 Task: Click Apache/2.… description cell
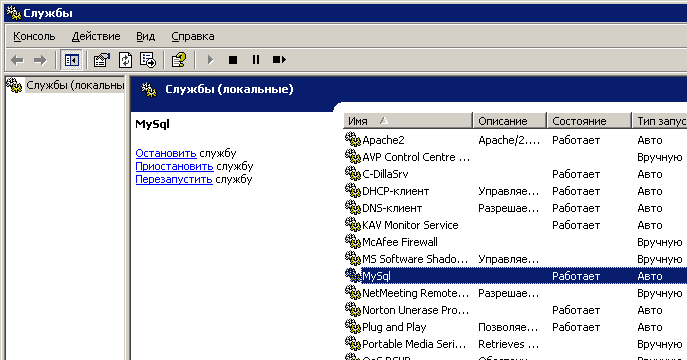click(x=509, y=140)
